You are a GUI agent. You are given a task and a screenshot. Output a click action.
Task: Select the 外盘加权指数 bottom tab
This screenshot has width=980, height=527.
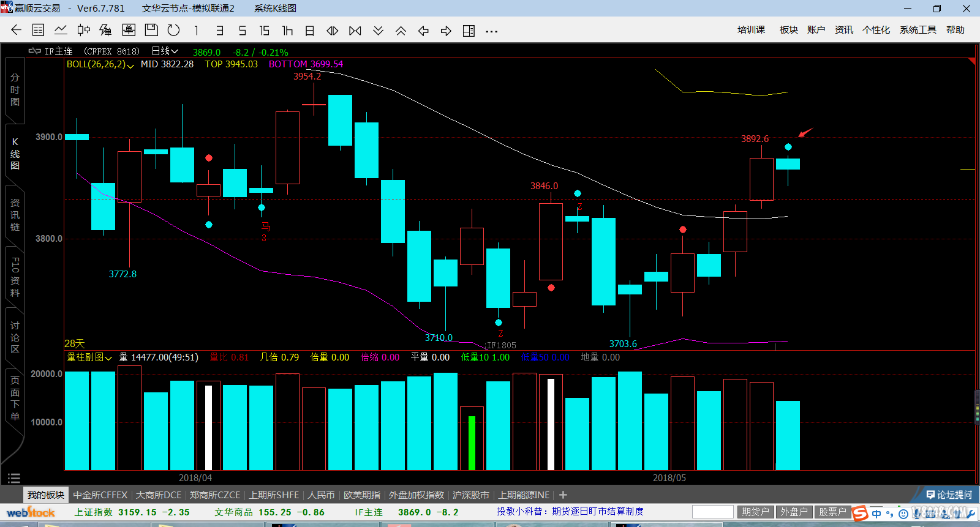click(x=417, y=495)
